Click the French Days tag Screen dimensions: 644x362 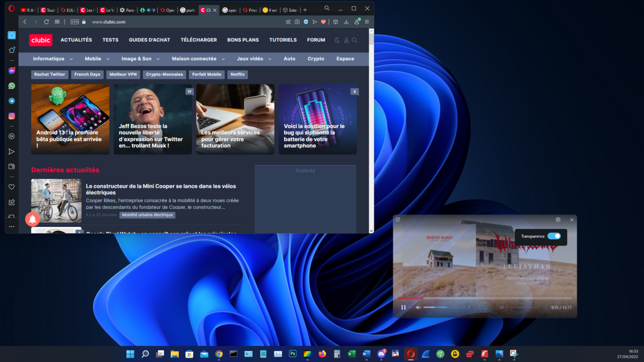tap(87, 75)
